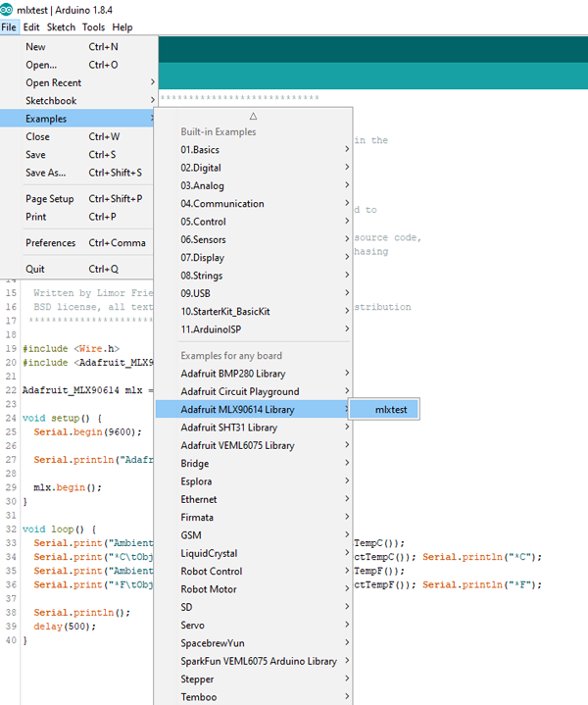Viewport: 588px width, 705px height.
Task: Expand 05.Control examples
Action: [254, 222]
